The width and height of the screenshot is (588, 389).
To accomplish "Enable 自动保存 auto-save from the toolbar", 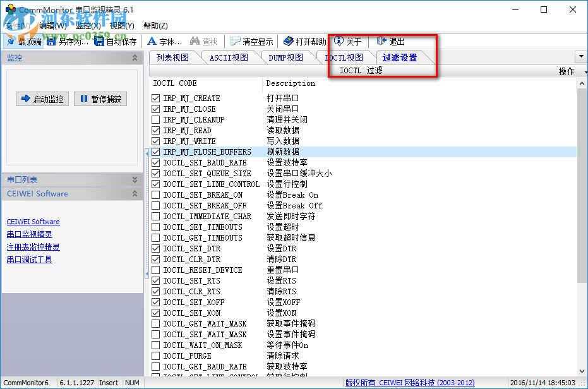I will click(117, 40).
